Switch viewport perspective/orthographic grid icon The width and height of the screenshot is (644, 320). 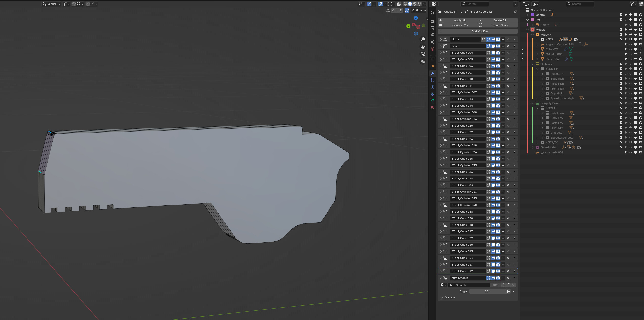tap(423, 61)
